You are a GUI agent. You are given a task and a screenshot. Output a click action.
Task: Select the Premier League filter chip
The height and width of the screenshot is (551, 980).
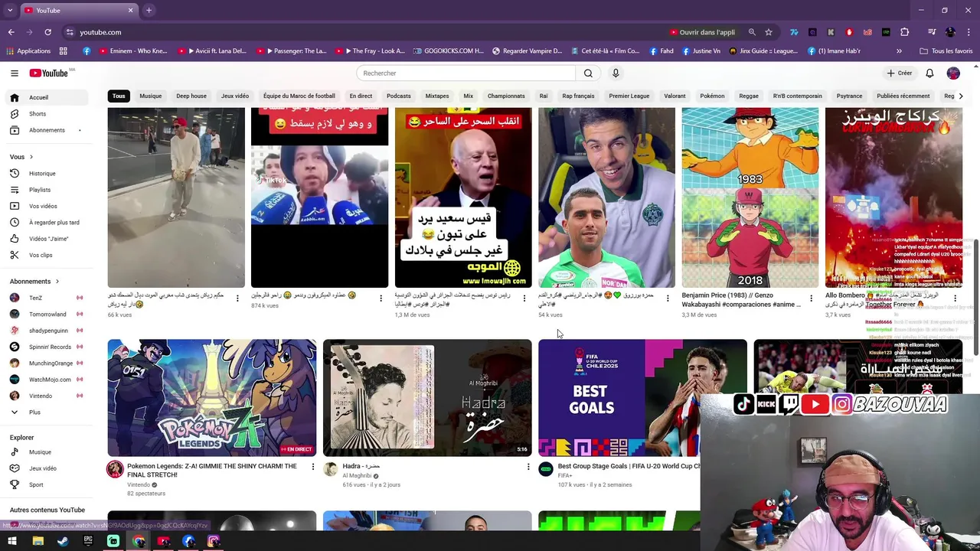pyautogui.click(x=629, y=96)
